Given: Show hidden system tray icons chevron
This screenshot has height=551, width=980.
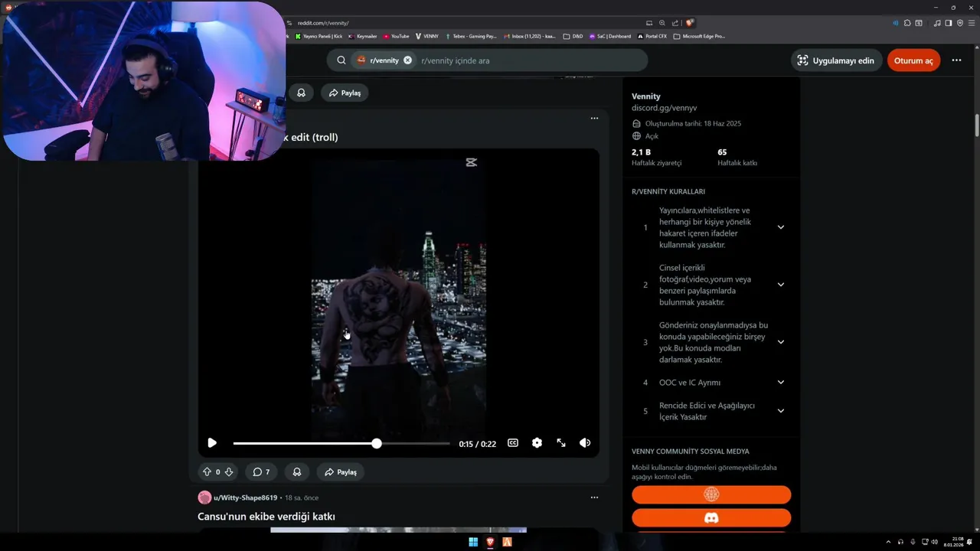Looking at the screenshot, I should click(x=888, y=542).
